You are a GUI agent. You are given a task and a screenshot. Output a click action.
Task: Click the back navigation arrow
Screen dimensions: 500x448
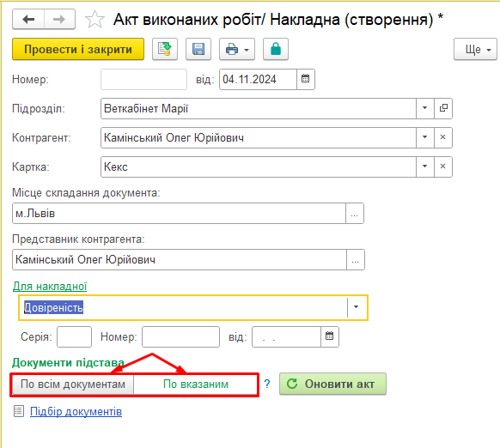(x=28, y=20)
